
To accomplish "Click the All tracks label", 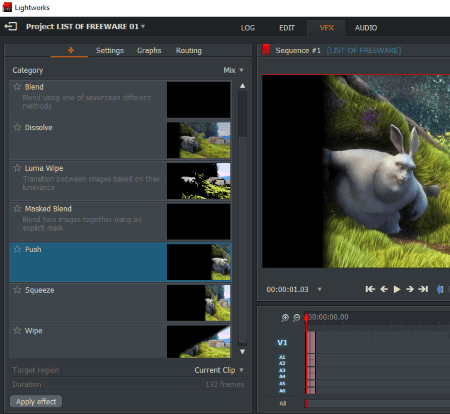I will coord(283,404).
